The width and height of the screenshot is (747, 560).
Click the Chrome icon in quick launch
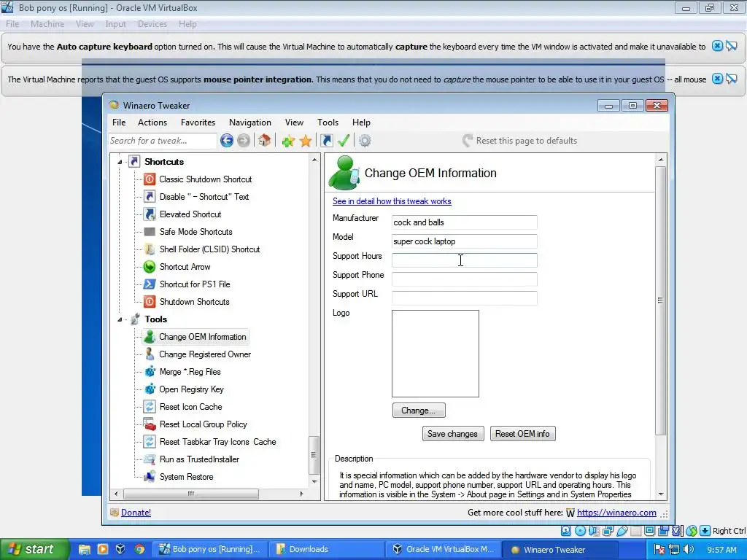[139, 549]
